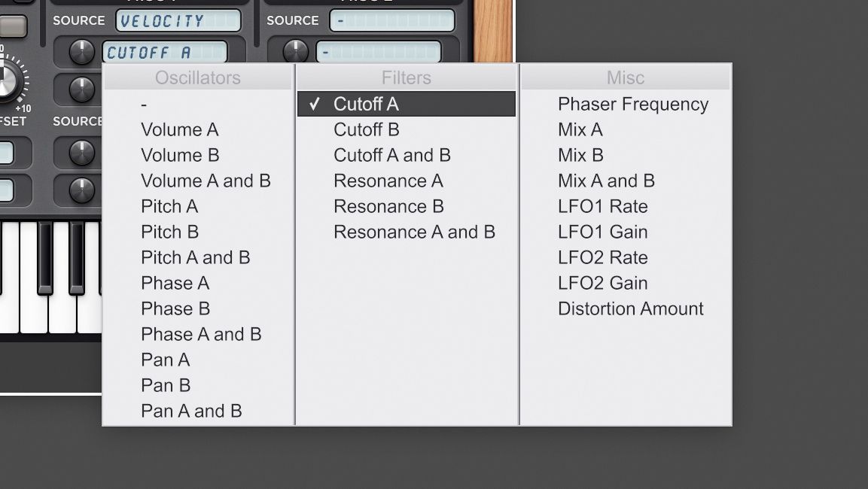Image resolution: width=868 pixels, height=489 pixels.
Task: Select the "-" entry to clear the destination
Action: (143, 104)
